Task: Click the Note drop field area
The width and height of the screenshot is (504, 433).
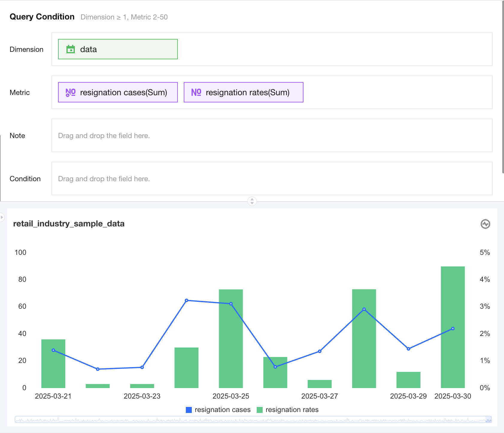Action: (272, 136)
